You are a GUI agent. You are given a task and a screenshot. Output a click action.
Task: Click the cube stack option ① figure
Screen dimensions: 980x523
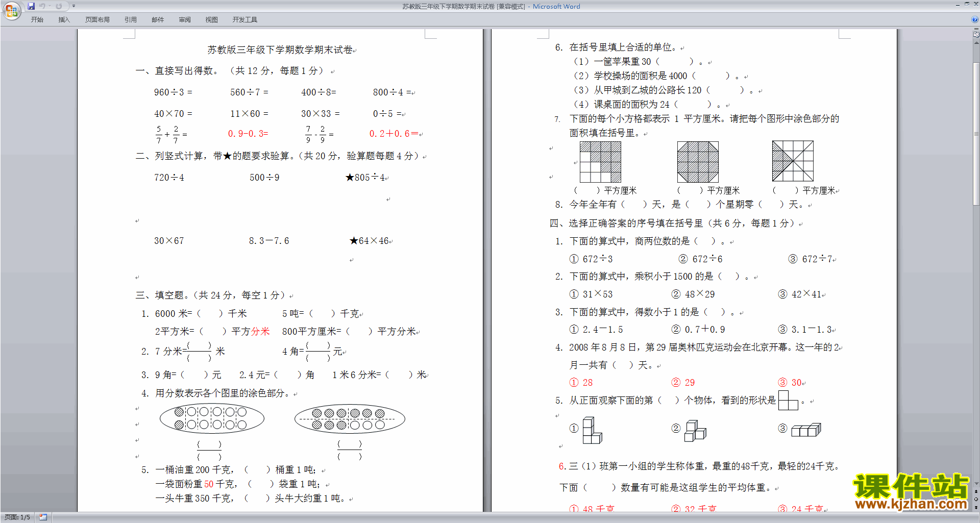(x=593, y=430)
